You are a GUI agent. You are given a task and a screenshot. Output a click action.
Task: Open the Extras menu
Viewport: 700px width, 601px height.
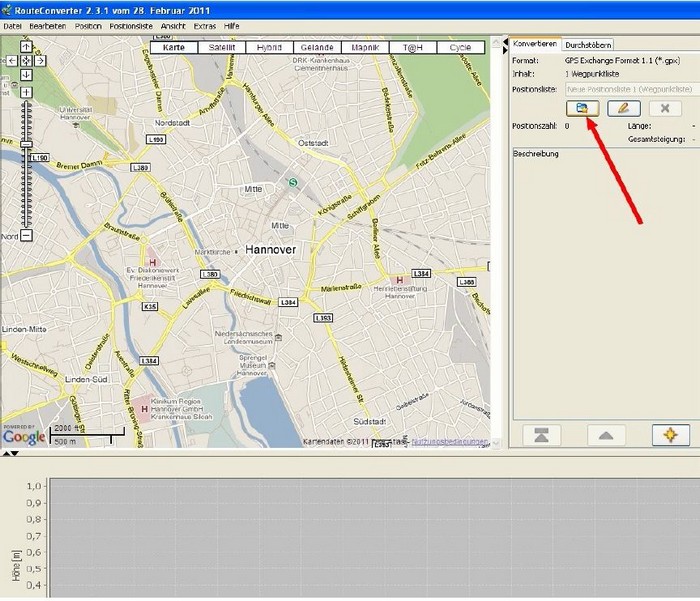click(x=204, y=26)
